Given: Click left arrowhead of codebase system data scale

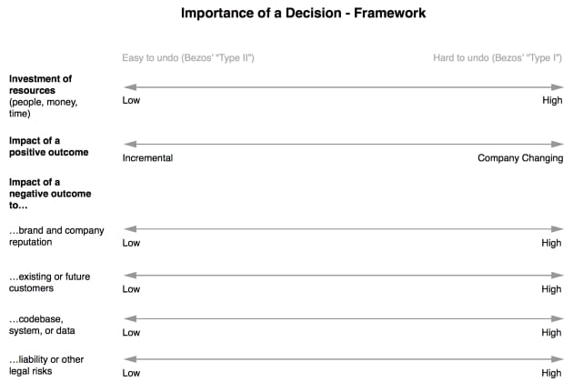Looking at the screenshot, I should click(130, 318).
